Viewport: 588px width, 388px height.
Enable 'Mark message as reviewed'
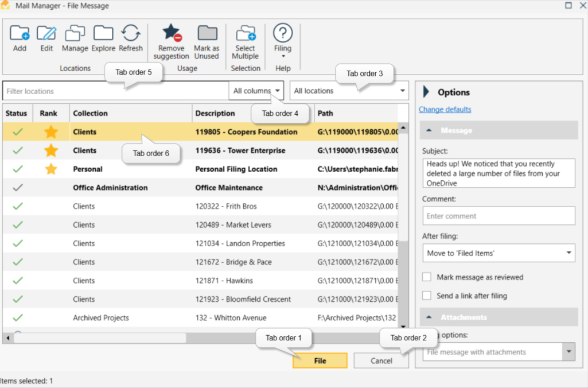(427, 277)
